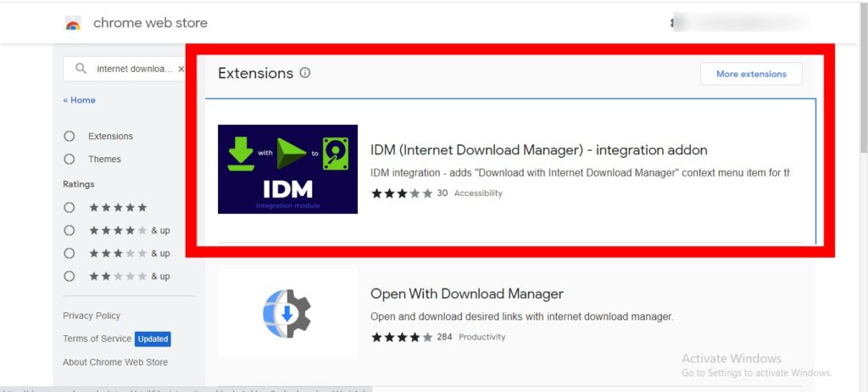Viewport: 868px width, 392px height.
Task: Click the Chrome Web Store rainbow logo
Action: [x=73, y=23]
